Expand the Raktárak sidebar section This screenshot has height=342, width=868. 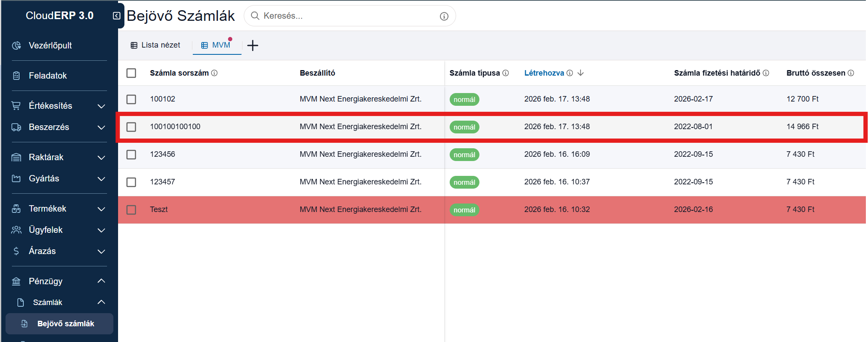point(101,157)
